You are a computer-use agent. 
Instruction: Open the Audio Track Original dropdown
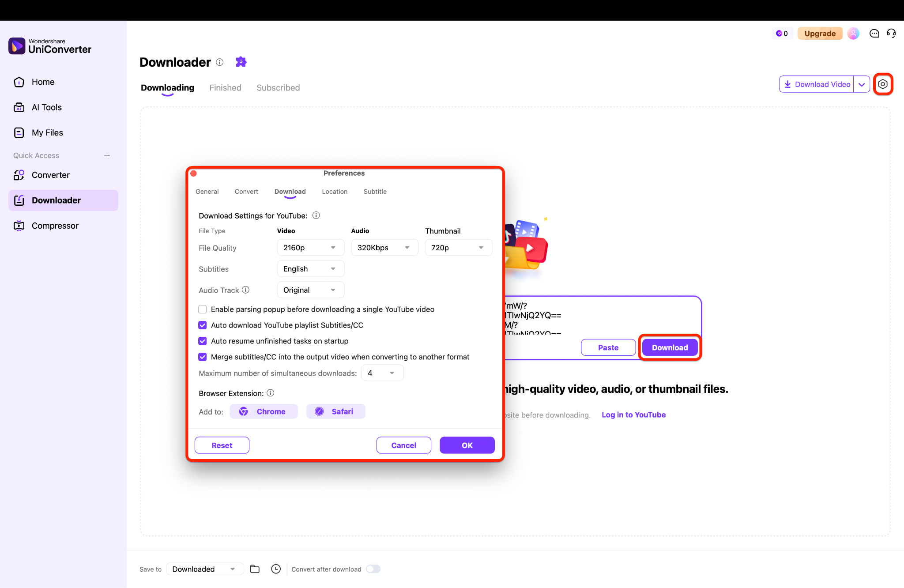[310, 290]
